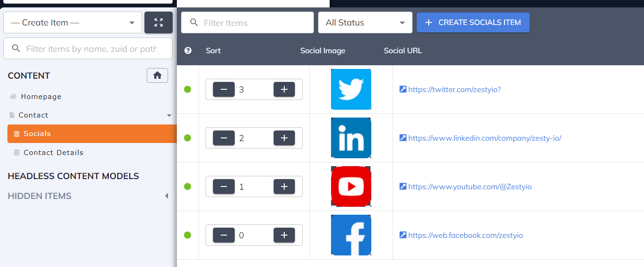Open Contact Details in content tree

click(54, 152)
